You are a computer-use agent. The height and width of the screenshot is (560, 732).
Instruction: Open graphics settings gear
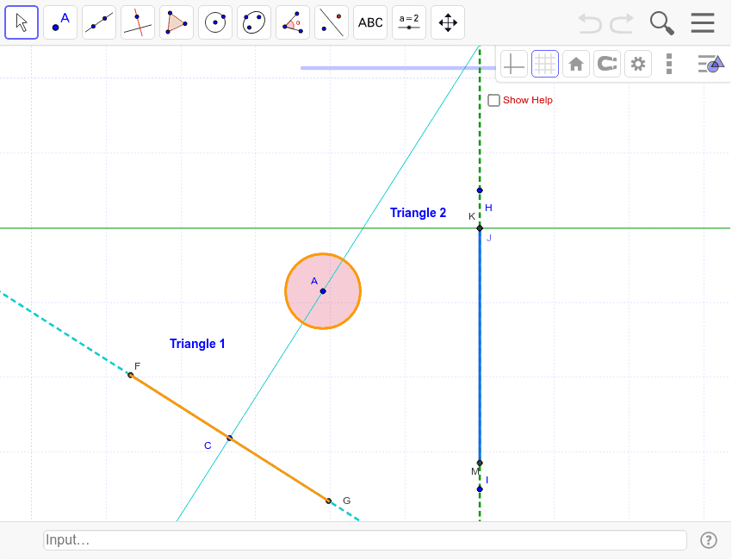(x=637, y=64)
